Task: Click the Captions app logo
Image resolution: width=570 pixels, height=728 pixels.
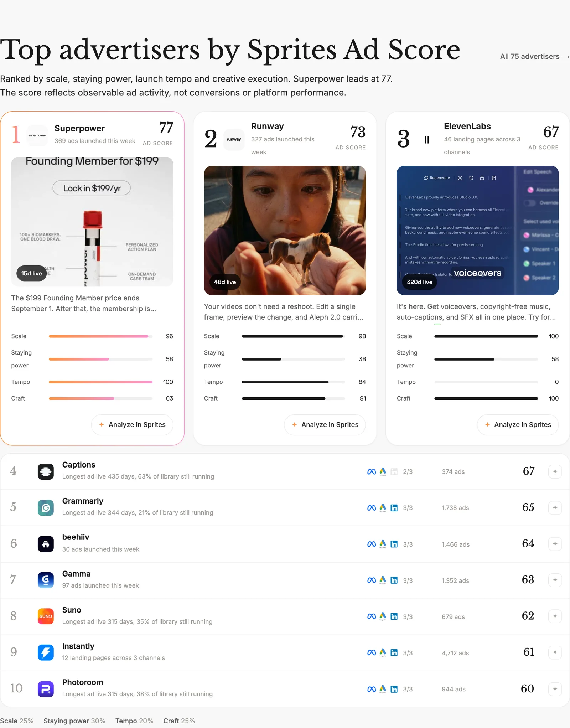Action: pyautogui.click(x=46, y=471)
